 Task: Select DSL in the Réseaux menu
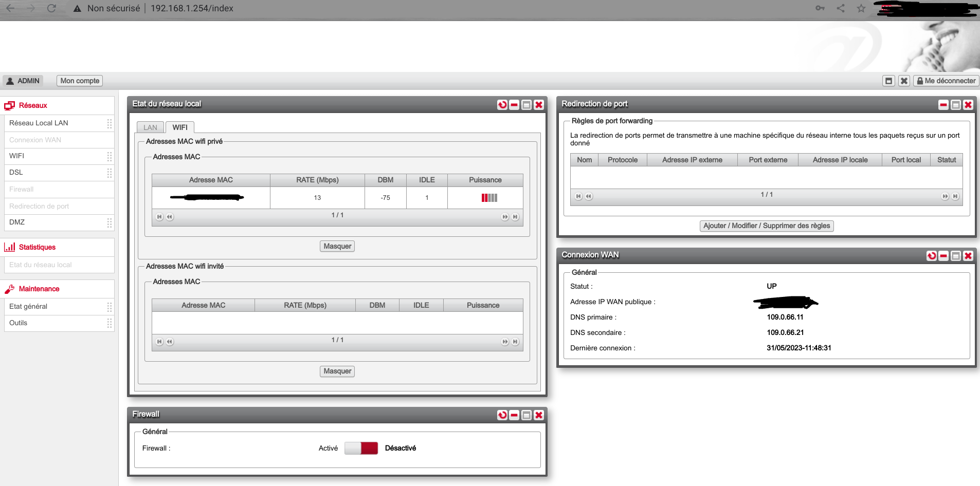tap(16, 172)
